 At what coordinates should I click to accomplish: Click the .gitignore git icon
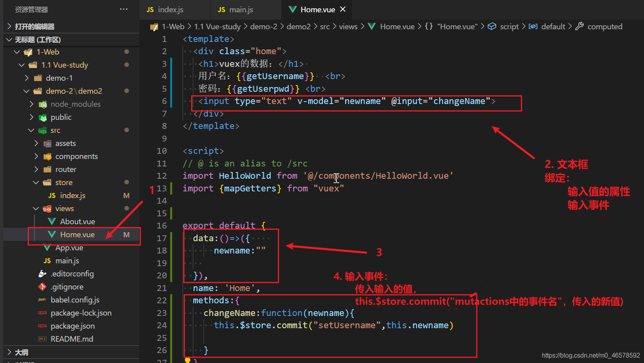(x=42, y=287)
